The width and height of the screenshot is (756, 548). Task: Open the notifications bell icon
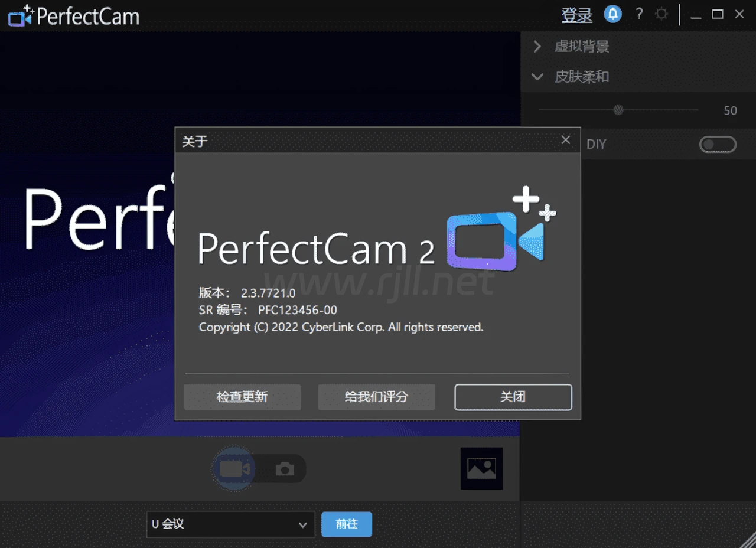pos(612,14)
